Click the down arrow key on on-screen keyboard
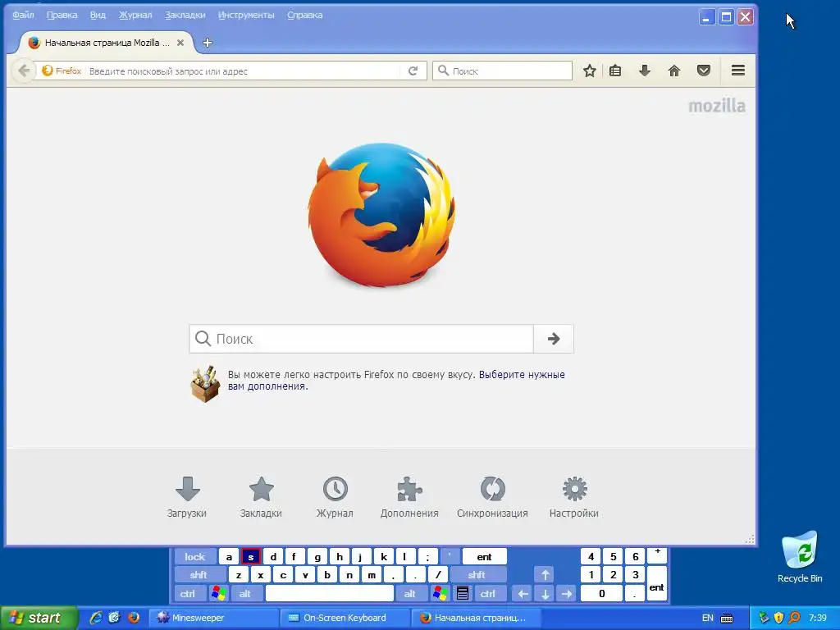The height and width of the screenshot is (630, 840). coord(545,594)
